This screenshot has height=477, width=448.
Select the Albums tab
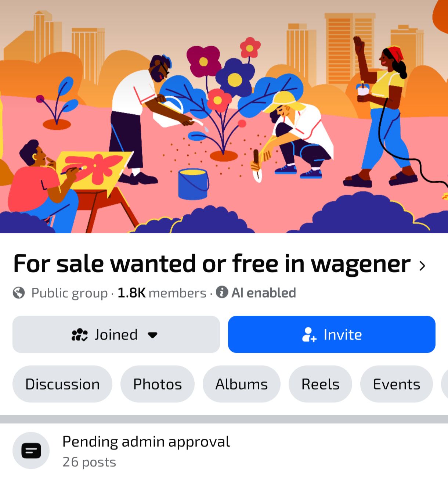pyautogui.click(x=242, y=384)
